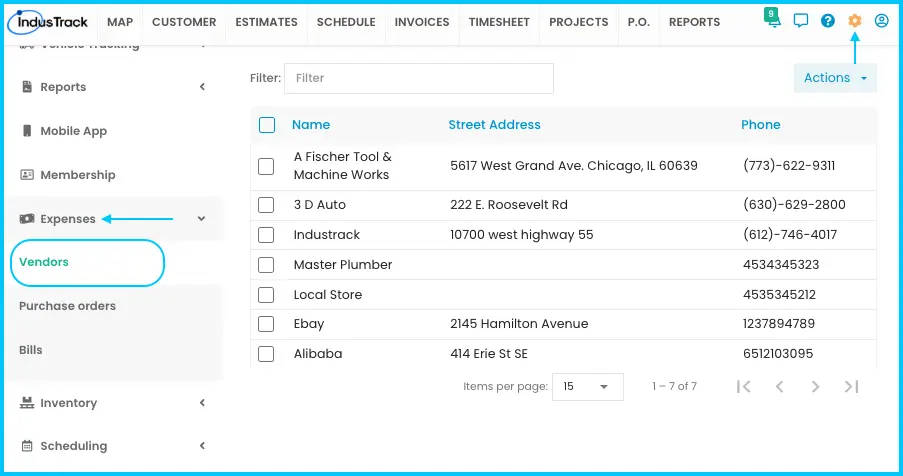
Task: Open the chat messages icon
Action: click(800, 21)
